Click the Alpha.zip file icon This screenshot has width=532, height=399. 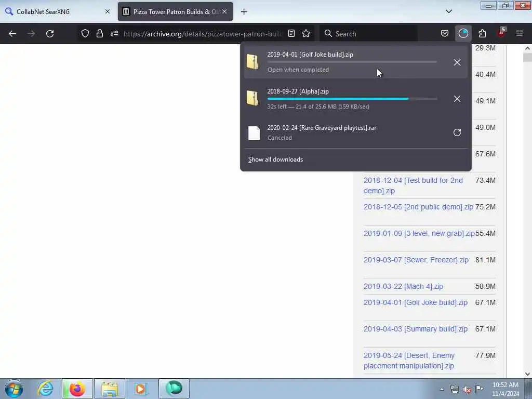[x=253, y=98]
